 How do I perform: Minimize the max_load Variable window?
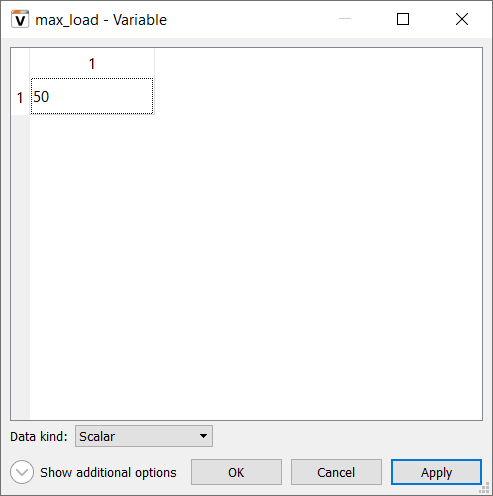pyautogui.click(x=345, y=19)
